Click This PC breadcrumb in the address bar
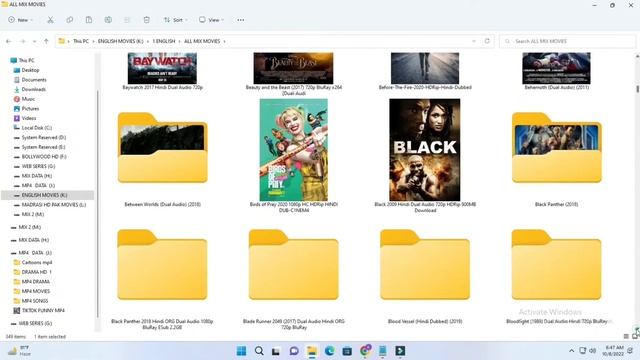Image resolution: width=640 pixels, height=360 pixels. (x=81, y=41)
